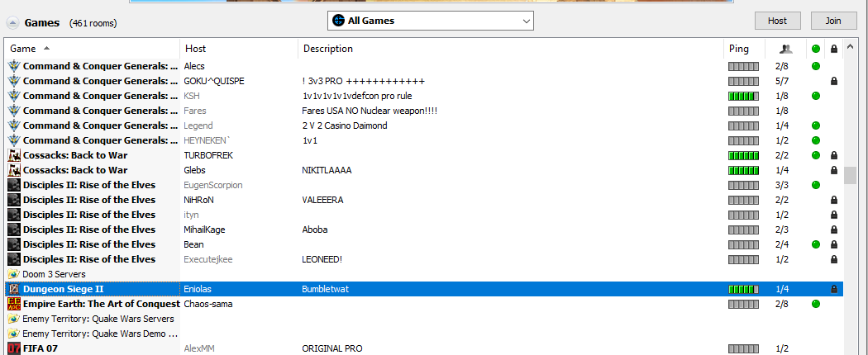Click ping bar in KSH row
The image size is (868, 355).
point(743,97)
